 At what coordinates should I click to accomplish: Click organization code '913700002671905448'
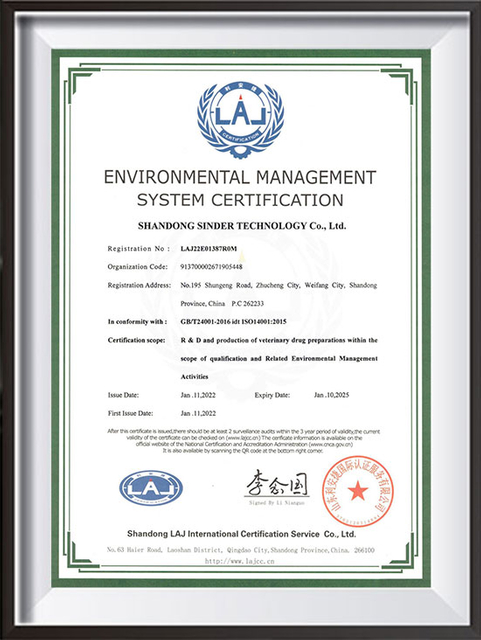click(x=211, y=267)
